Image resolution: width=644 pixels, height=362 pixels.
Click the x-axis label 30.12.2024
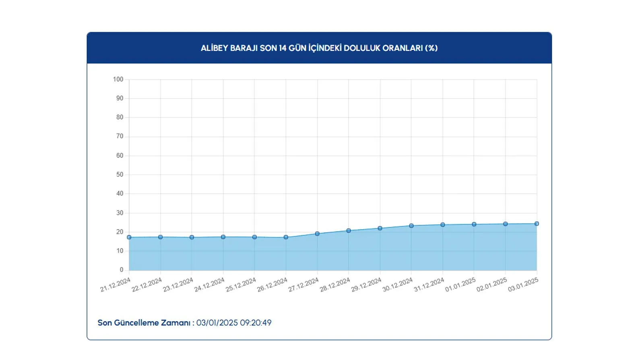(398, 285)
